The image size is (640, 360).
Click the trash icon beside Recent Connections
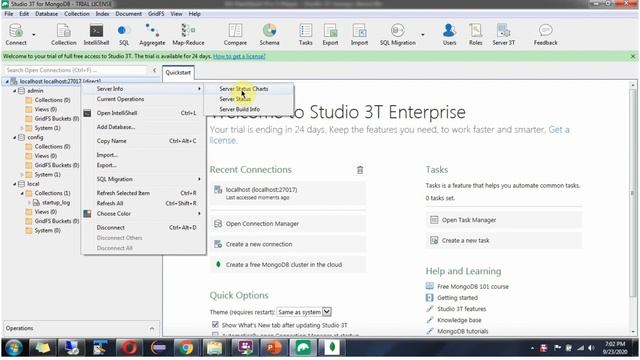coord(360,170)
